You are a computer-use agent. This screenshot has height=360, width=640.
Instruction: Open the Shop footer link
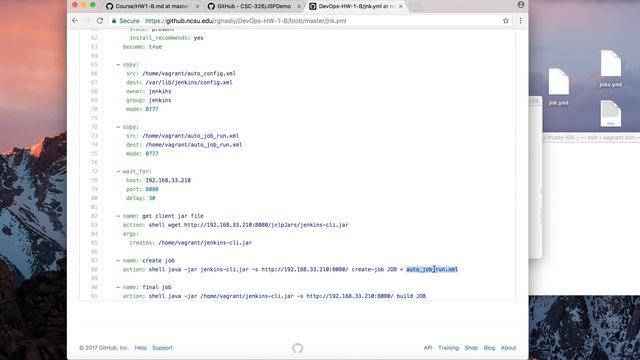tap(471, 348)
